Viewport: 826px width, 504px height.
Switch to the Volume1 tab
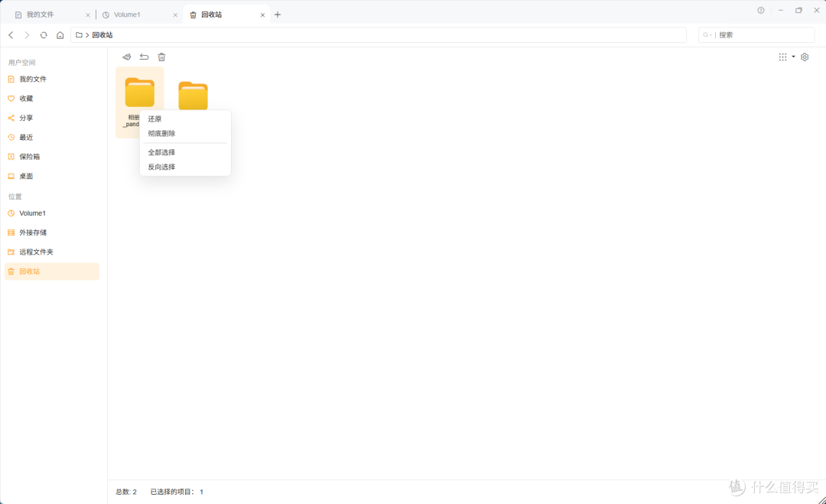140,15
